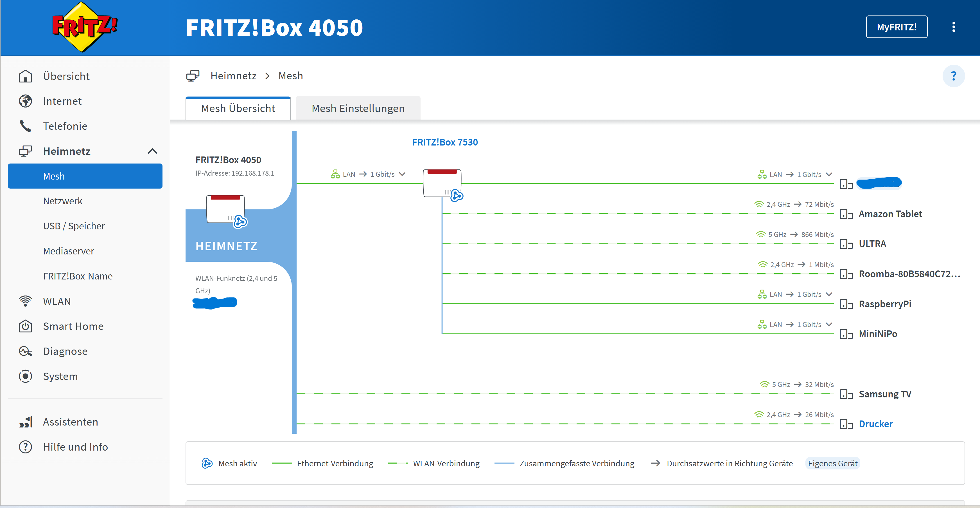Screen dimensions: 980x508
Task: Switch to Mesh Einstellungen tab
Action: click(x=358, y=109)
